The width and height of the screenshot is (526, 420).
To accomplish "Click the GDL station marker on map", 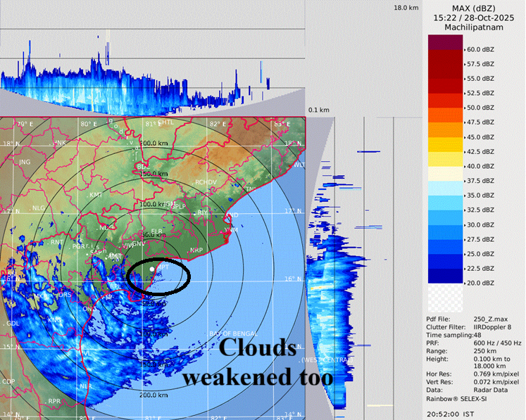I will click(x=13, y=323).
